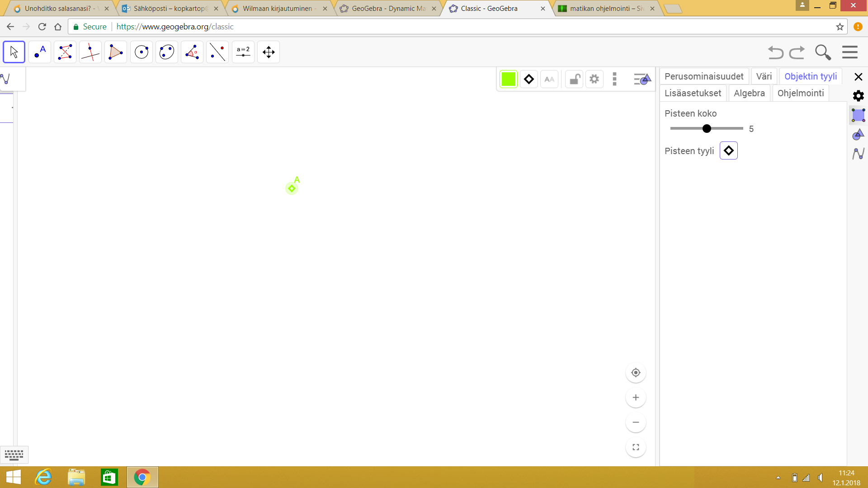Open the Pisteen tyyli dropdown
Viewport: 868px width, 488px height.
click(x=728, y=151)
